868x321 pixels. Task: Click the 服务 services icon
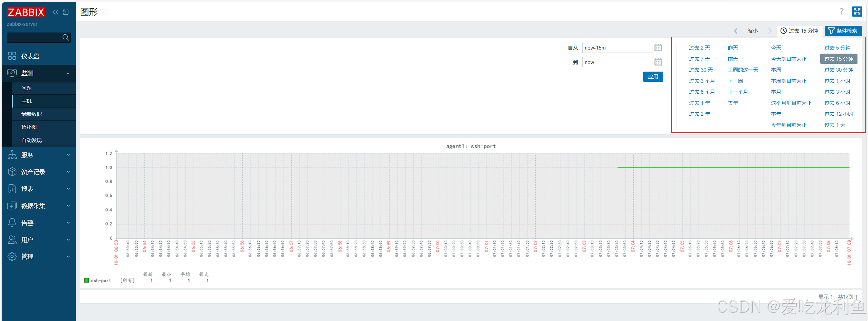12,155
